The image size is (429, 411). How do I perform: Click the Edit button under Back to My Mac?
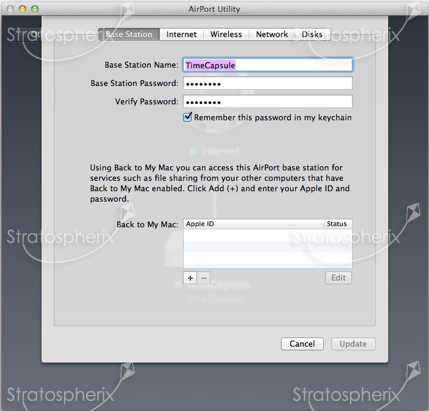(338, 278)
